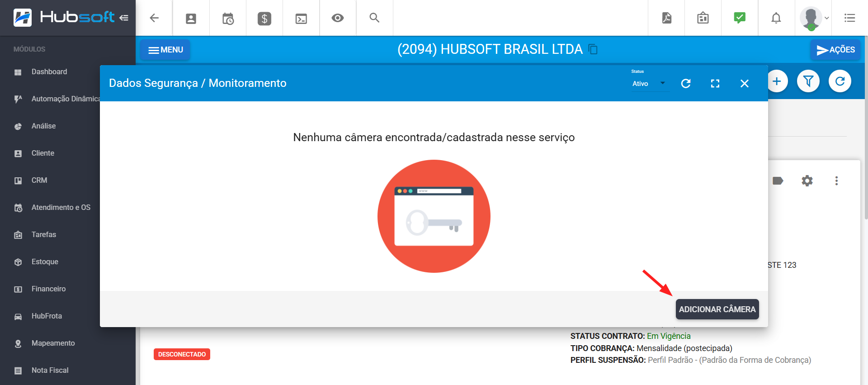Open the terminal console icon
This screenshot has width=868, height=385.
pyautogui.click(x=301, y=19)
